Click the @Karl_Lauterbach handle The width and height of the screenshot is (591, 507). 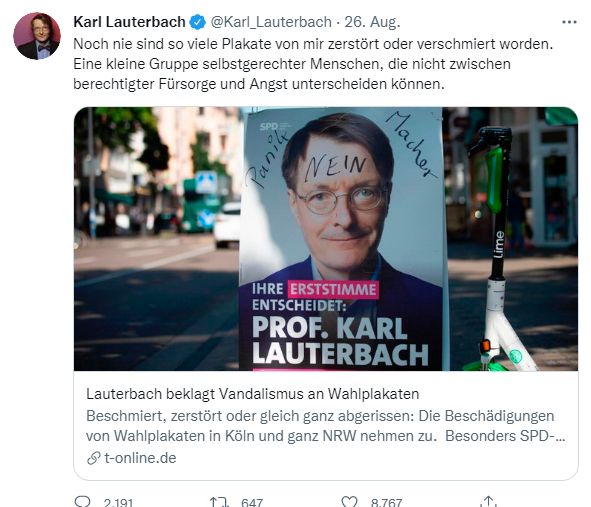[x=271, y=22]
